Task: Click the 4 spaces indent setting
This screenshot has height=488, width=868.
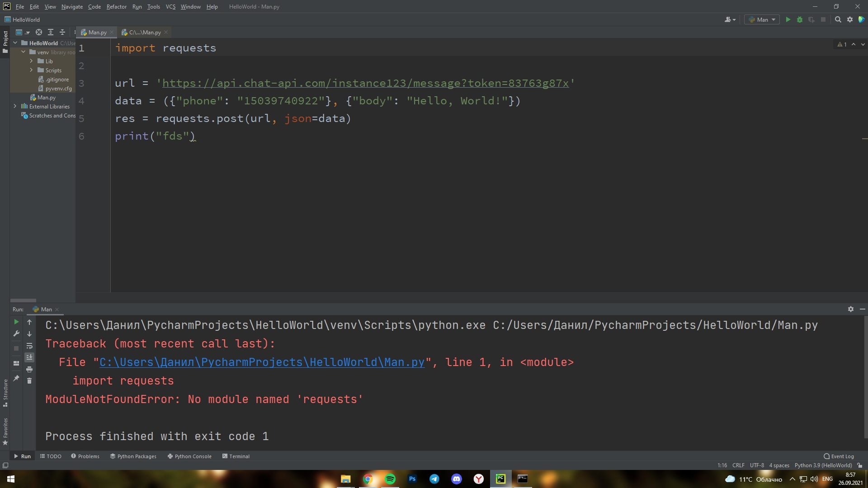Action: (x=779, y=465)
